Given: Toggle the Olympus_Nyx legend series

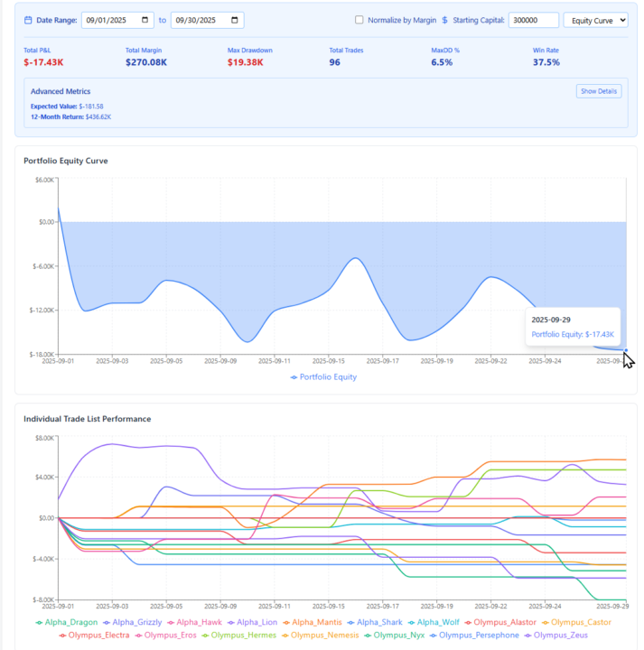Looking at the screenshot, I should tap(398, 635).
